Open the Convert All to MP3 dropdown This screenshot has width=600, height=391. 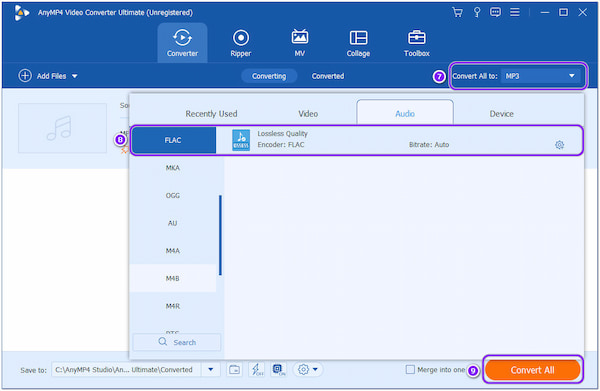(542, 76)
